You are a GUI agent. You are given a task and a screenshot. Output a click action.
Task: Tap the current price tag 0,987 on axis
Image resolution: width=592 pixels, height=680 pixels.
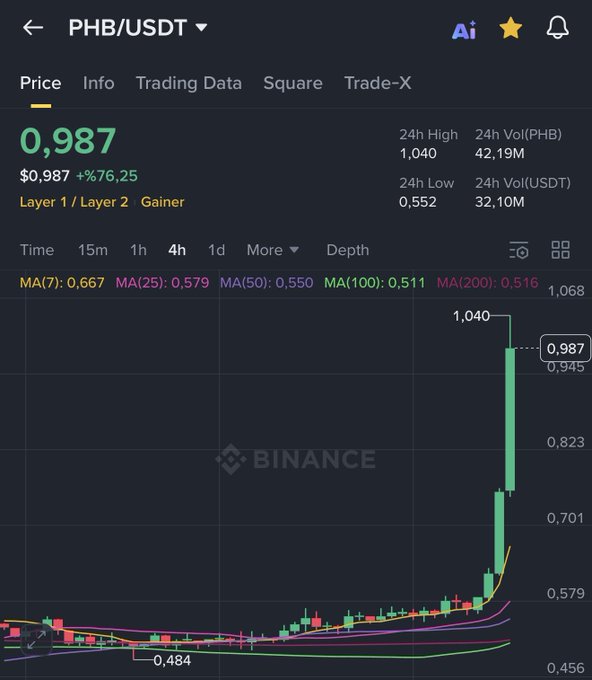click(565, 348)
